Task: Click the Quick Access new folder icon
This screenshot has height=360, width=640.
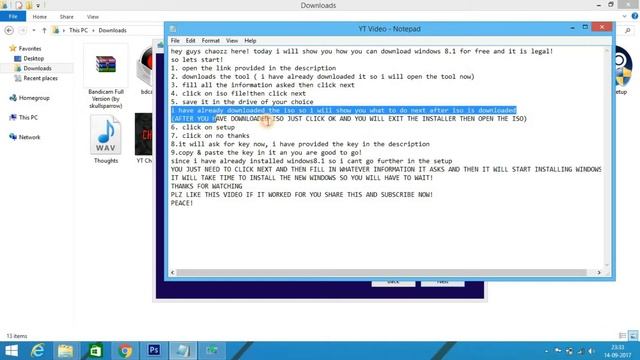Action: tap(29, 5)
